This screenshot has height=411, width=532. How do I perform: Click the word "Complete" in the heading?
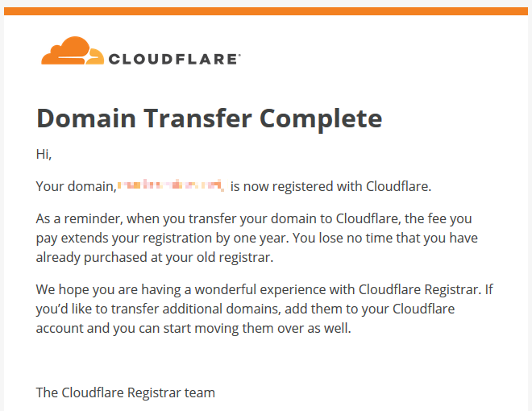tap(321, 119)
